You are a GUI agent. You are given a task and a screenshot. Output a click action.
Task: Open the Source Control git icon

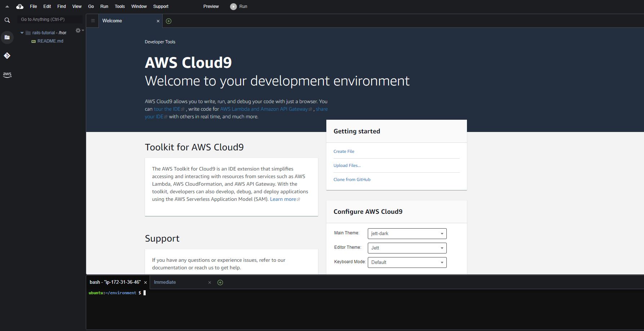click(x=7, y=56)
